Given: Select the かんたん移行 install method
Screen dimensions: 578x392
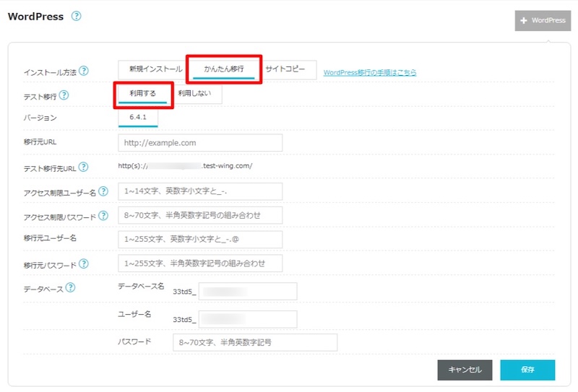Looking at the screenshot, I should pyautogui.click(x=224, y=69).
